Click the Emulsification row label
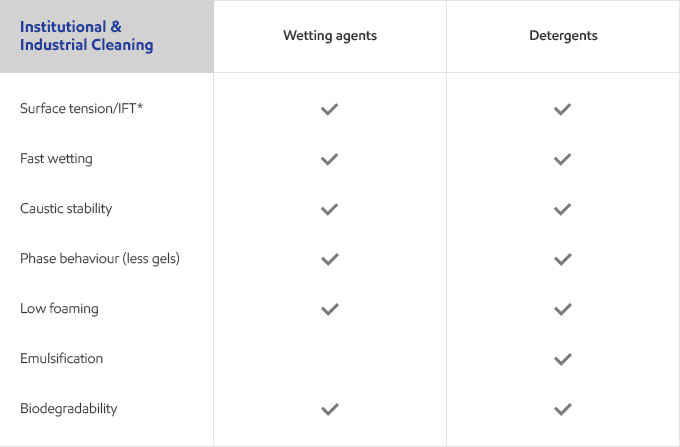Viewport: 680px width, 447px height. [x=62, y=358]
